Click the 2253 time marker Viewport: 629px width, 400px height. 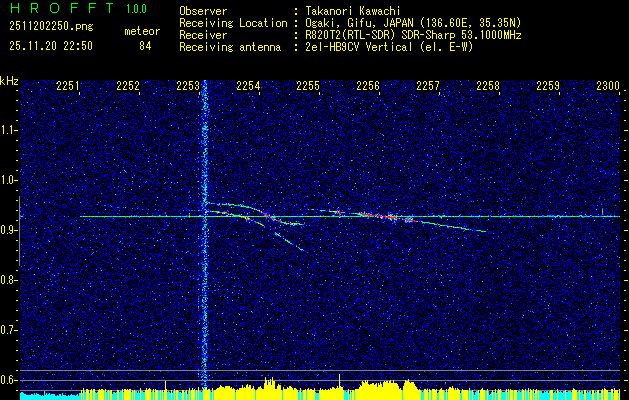(188, 86)
